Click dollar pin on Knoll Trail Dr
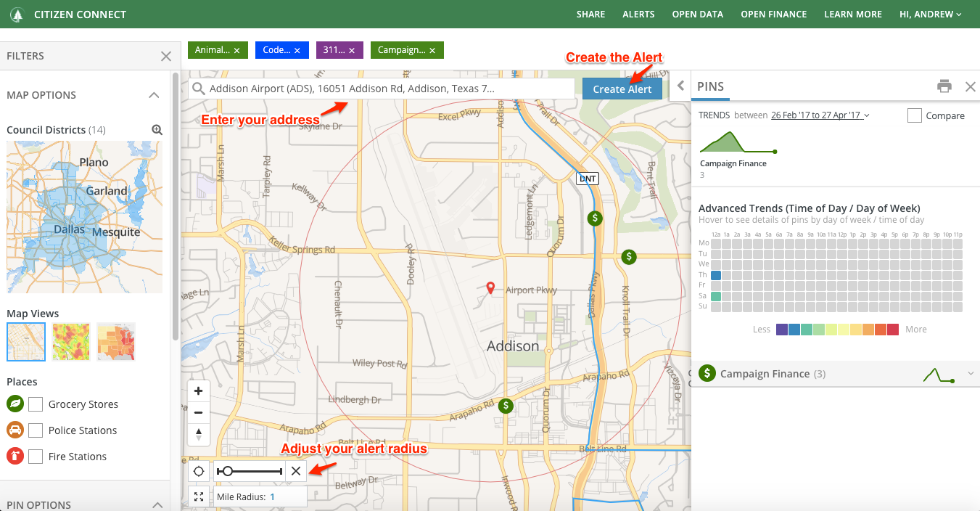 630,256
